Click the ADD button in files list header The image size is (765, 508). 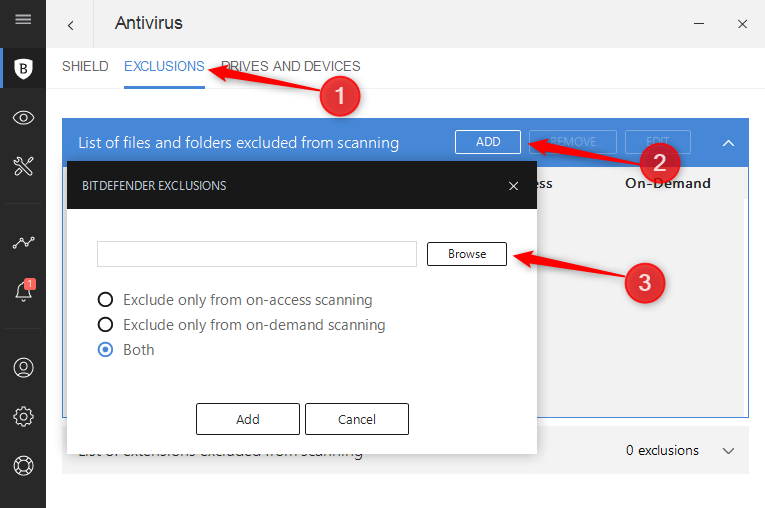pyautogui.click(x=488, y=142)
